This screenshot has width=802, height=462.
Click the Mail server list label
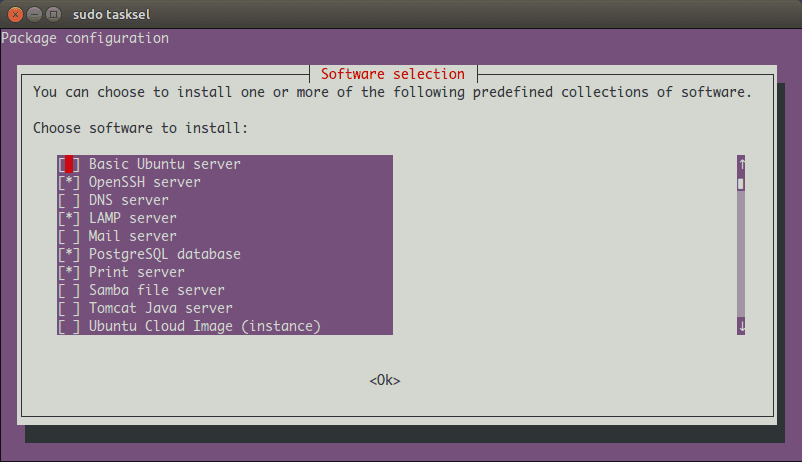[132, 236]
